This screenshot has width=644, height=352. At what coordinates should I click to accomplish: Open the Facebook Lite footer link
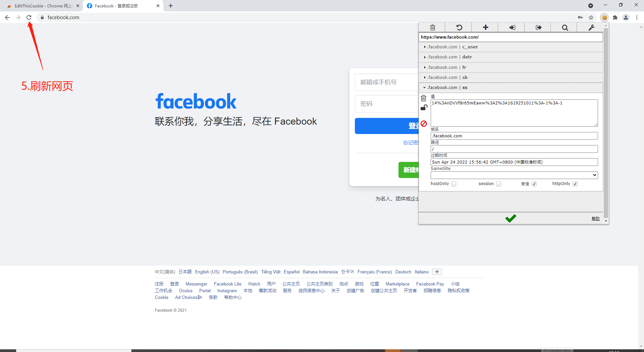coord(227,284)
